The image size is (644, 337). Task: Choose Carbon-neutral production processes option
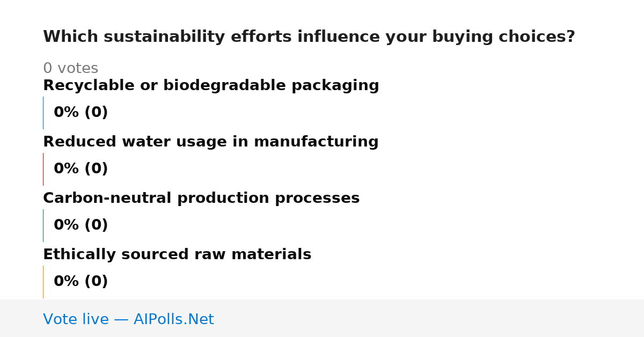201,199
